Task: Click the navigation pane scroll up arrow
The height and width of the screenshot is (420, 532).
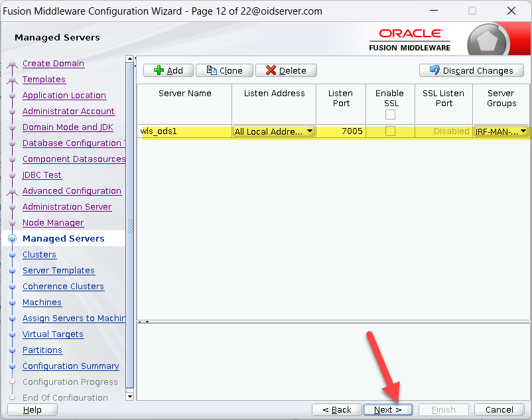Action: pyautogui.click(x=129, y=59)
